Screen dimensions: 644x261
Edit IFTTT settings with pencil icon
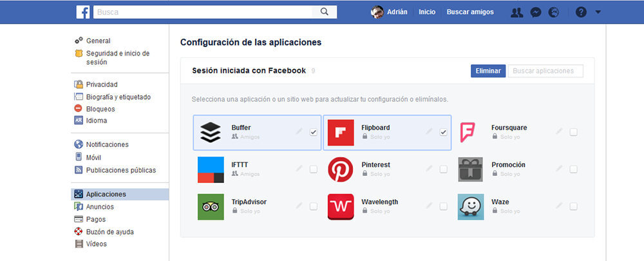[x=299, y=168]
